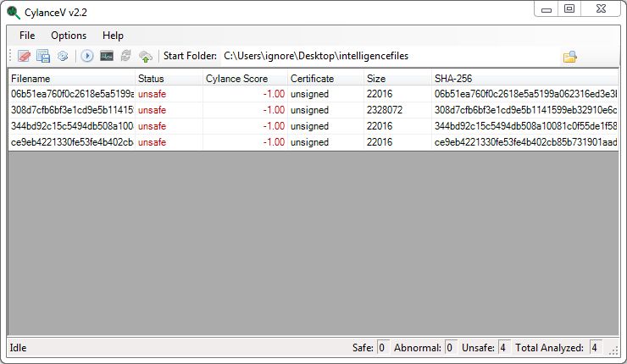Viewport: 627px width, 364px height.
Task: Click the SHA-256 column header
Action: (524, 79)
